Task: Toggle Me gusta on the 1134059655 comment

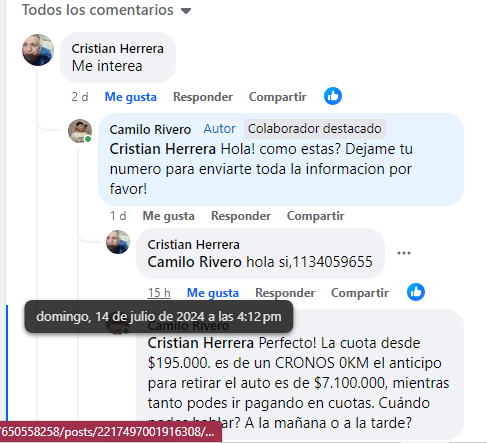Action: point(213,293)
